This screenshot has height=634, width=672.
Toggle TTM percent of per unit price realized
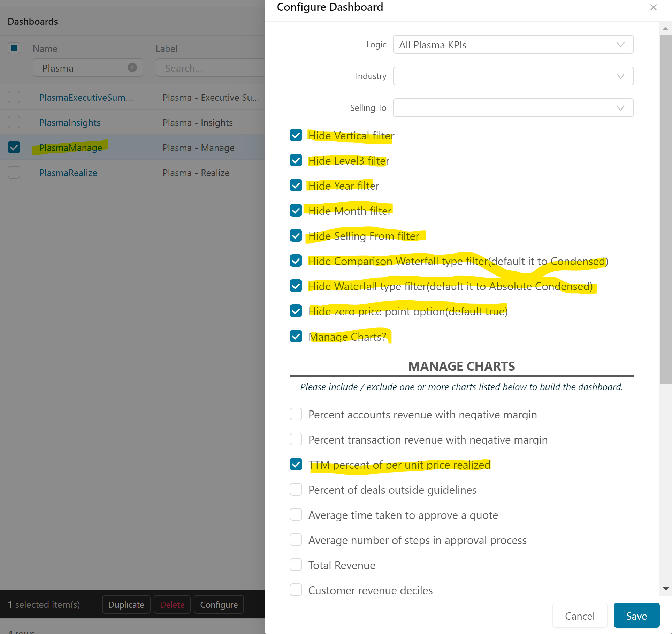296,465
